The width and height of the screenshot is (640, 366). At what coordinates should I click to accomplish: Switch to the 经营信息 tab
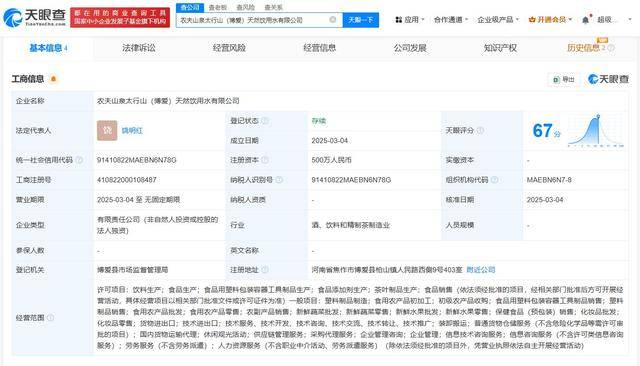[x=320, y=48]
